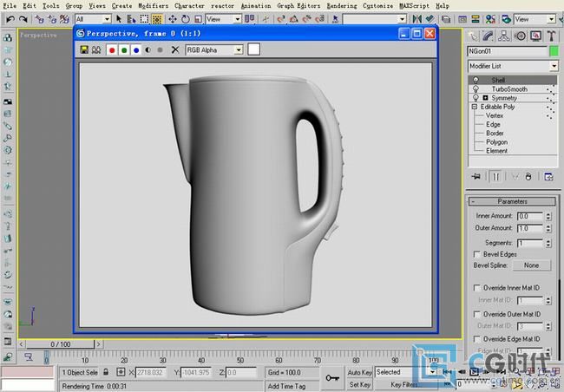Click the Add Time Tag button
564x392 pixels.
point(286,386)
